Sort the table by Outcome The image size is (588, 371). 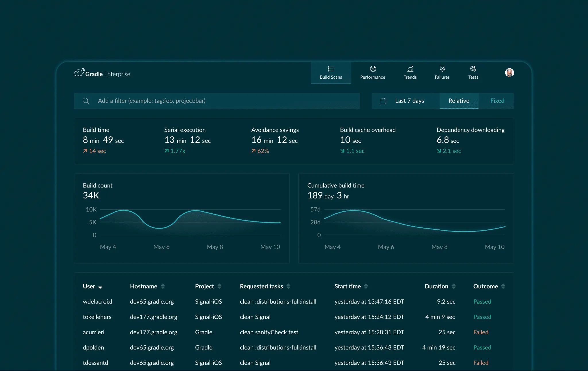pos(503,286)
